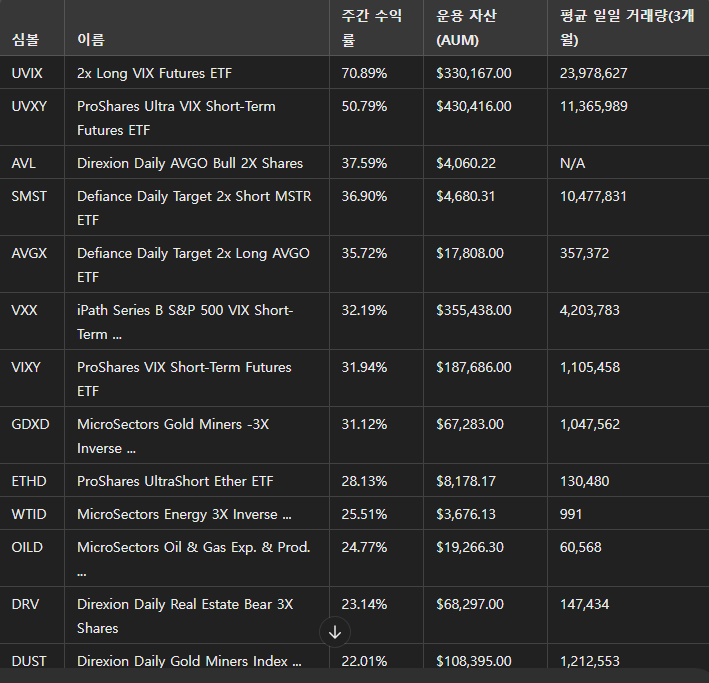Click the AVL symbol cell
Viewport: 709px width, 683px height.
coord(24,163)
